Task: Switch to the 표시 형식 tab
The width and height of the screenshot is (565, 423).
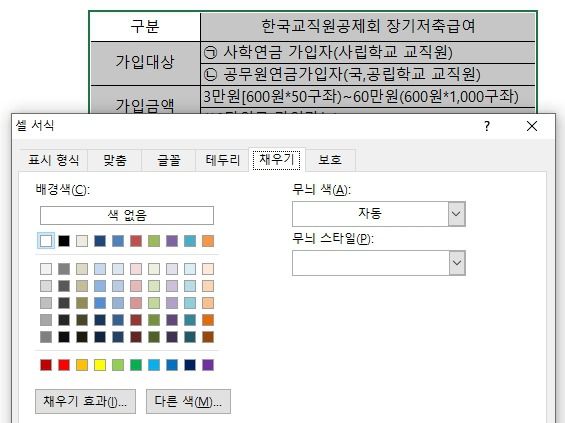Action: (x=54, y=160)
